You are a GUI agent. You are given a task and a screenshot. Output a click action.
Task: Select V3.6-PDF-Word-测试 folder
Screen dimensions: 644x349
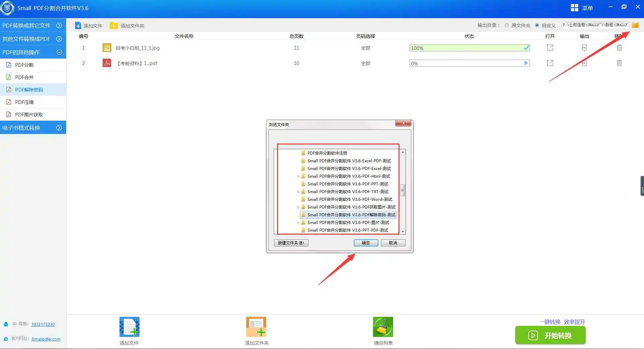point(350,199)
